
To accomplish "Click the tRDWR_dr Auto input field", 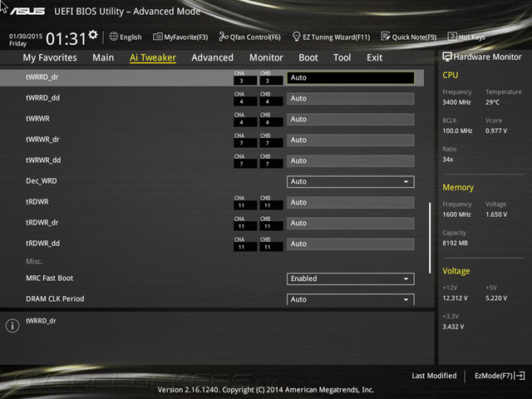I will pyautogui.click(x=351, y=224).
